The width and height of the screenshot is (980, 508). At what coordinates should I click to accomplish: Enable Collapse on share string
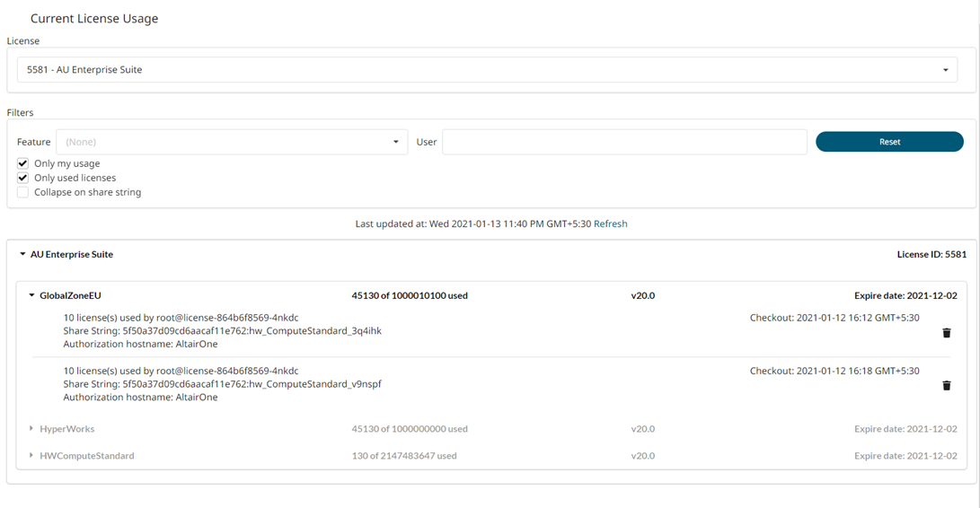[23, 192]
